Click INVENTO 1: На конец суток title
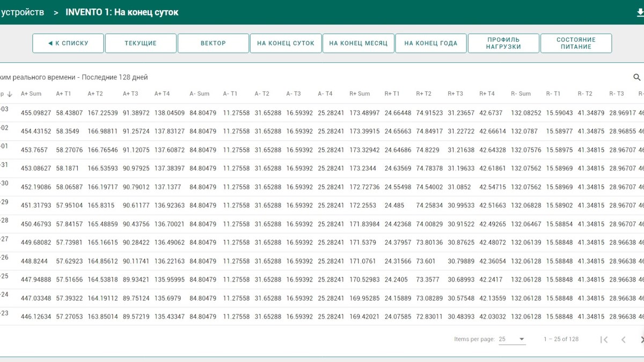644x362 pixels. (x=122, y=12)
